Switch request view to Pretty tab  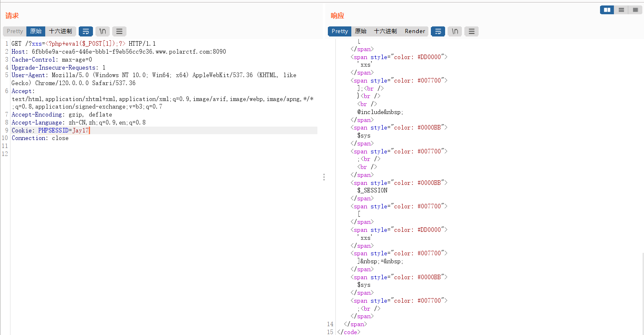coord(15,31)
